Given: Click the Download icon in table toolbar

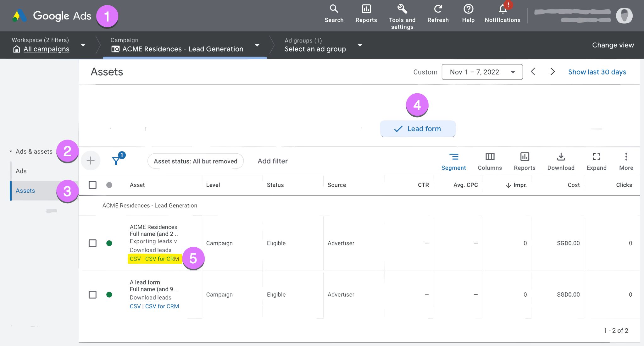Looking at the screenshot, I should 561,157.
